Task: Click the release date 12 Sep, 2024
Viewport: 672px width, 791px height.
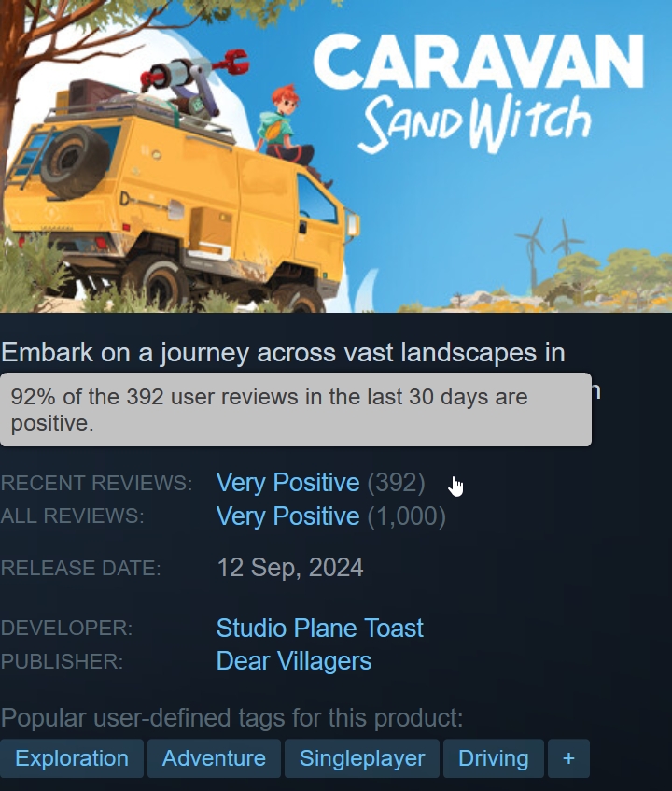Action: (290, 568)
